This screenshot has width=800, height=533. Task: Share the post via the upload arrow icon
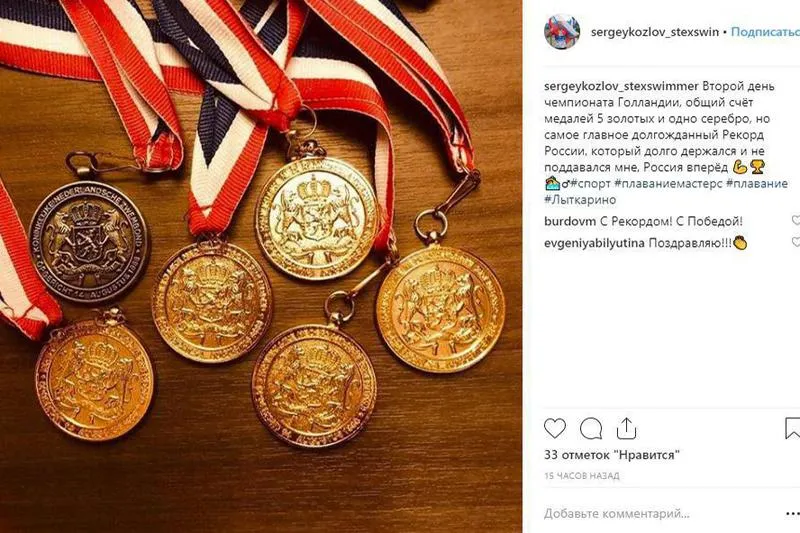[626, 428]
